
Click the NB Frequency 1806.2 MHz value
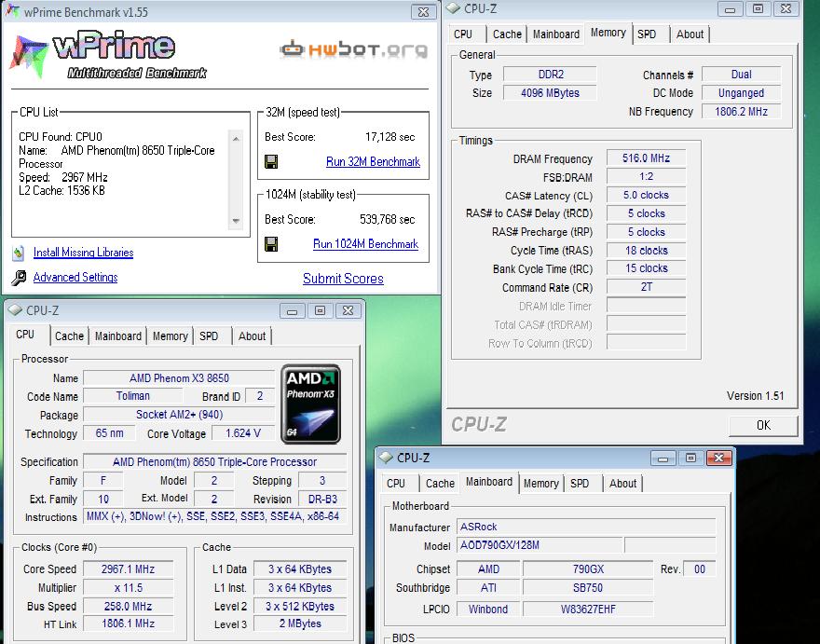(741, 112)
